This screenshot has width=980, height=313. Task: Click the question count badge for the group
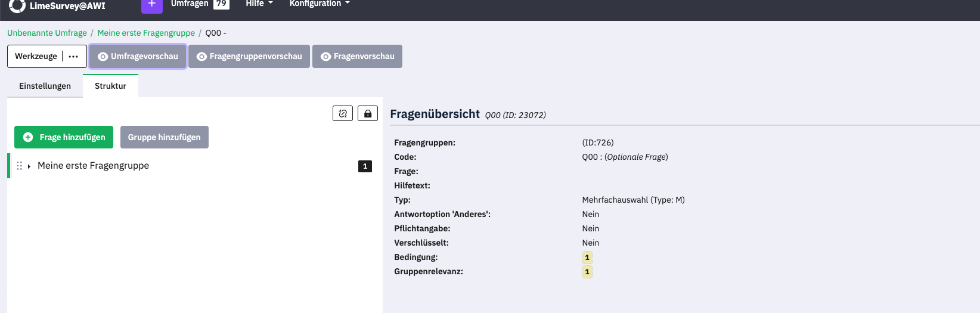pyautogui.click(x=365, y=166)
